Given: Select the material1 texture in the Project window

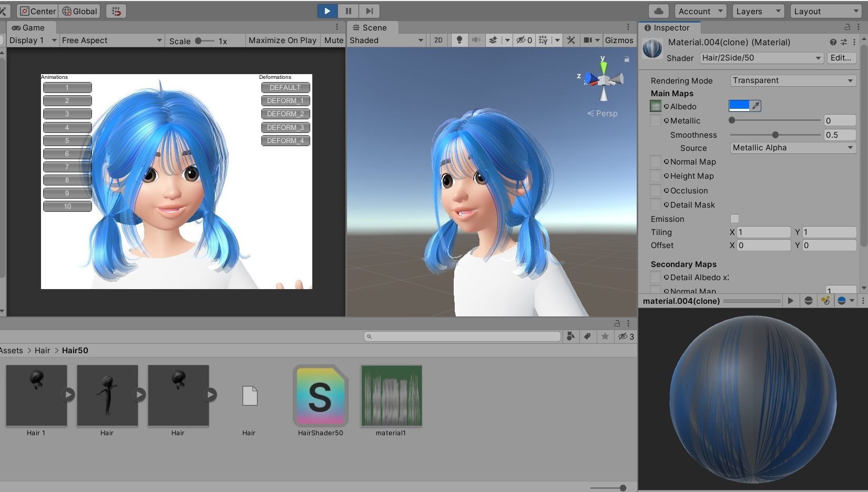Looking at the screenshot, I should click(391, 395).
